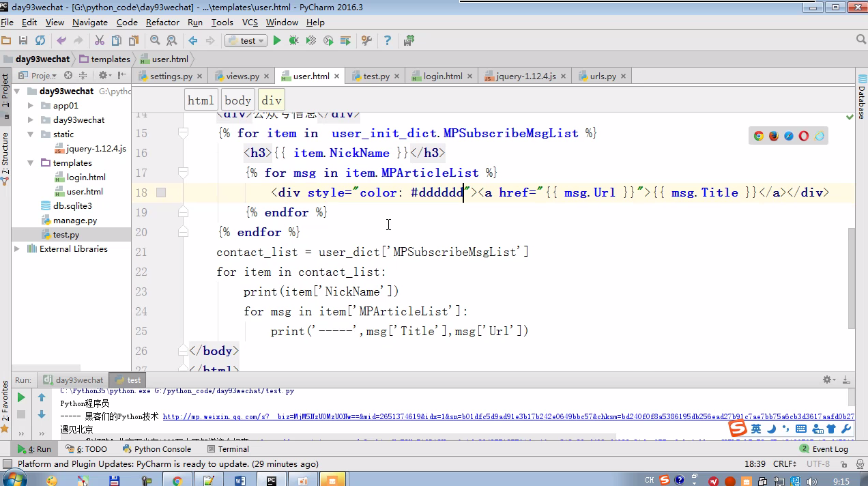Image resolution: width=868 pixels, height=486 pixels.
Task: Collapse the static folder
Action: 31,134
